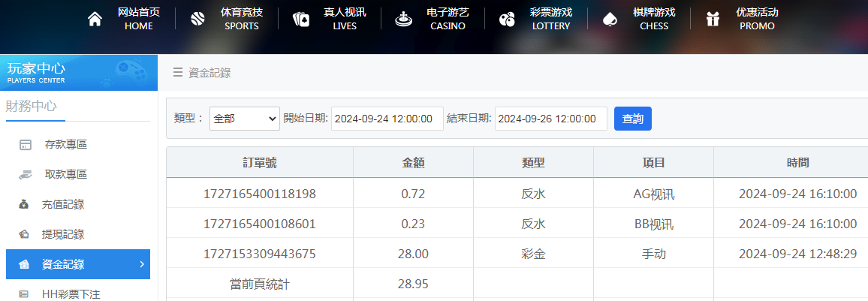Image resolution: width=868 pixels, height=301 pixels.
Task: Click the Chess spade icon
Action: click(610, 20)
